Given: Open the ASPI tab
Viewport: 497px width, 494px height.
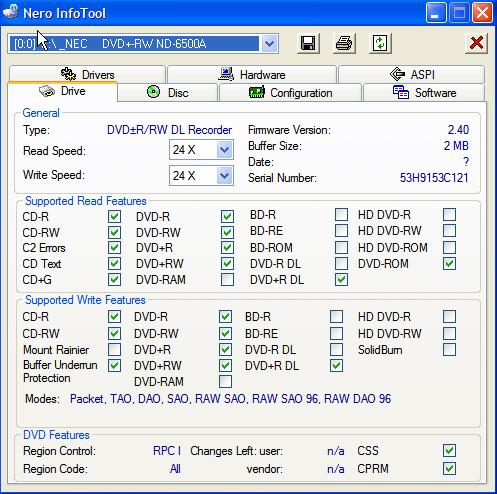Looking at the screenshot, I should 412,74.
